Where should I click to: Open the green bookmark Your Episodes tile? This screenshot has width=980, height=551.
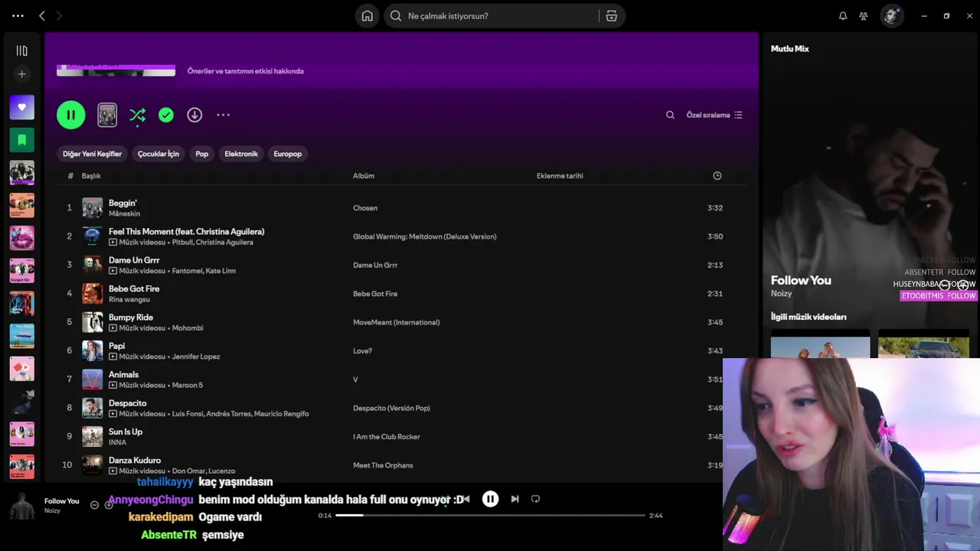coord(21,140)
